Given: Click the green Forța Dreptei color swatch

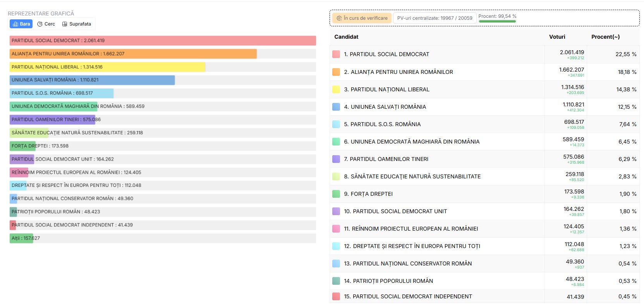Looking at the screenshot, I should point(336,194).
